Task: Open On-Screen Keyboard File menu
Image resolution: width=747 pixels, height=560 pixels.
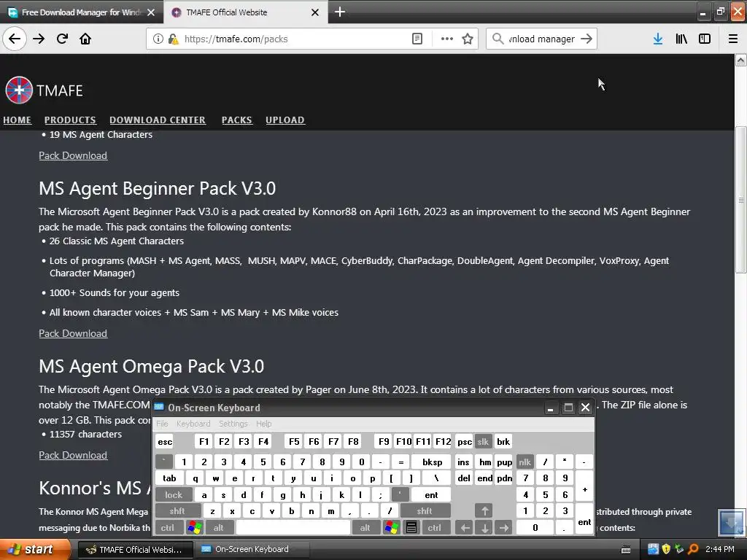Action: coord(162,424)
